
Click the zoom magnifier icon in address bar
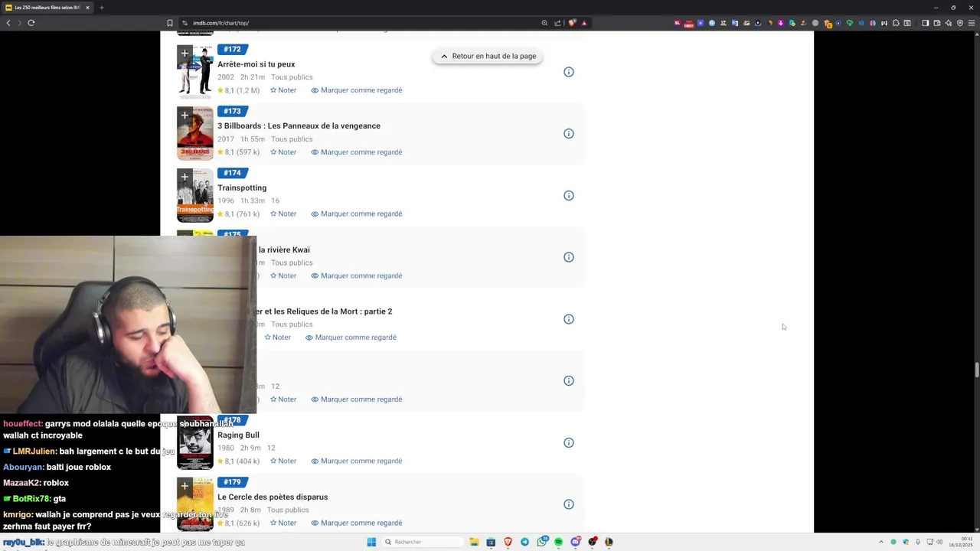[x=544, y=23]
